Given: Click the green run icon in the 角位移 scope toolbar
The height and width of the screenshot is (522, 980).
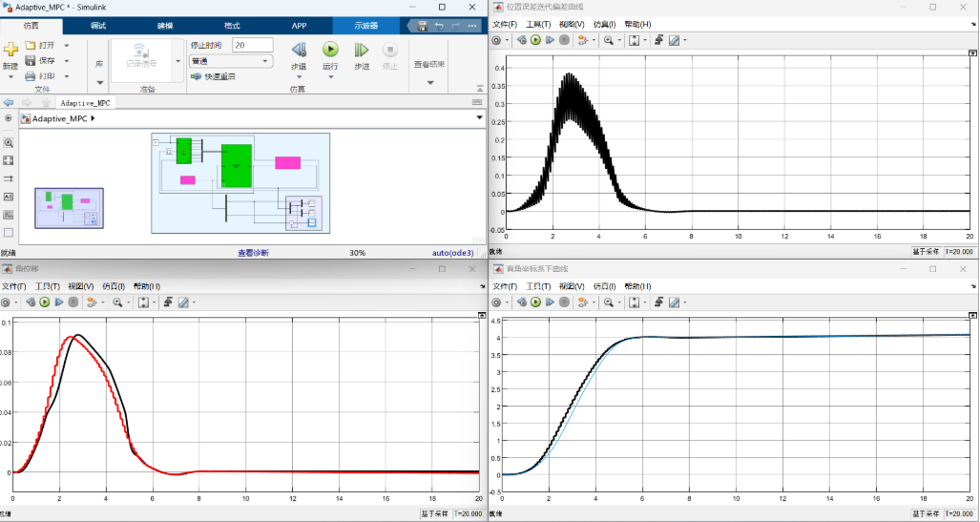Looking at the screenshot, I should click(45, 303).
